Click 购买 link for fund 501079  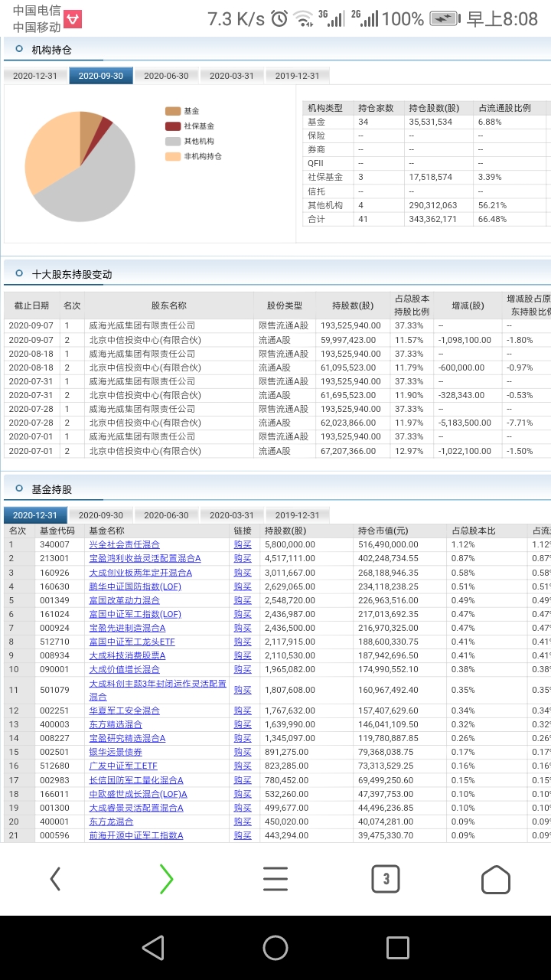(x=243, y=690)
